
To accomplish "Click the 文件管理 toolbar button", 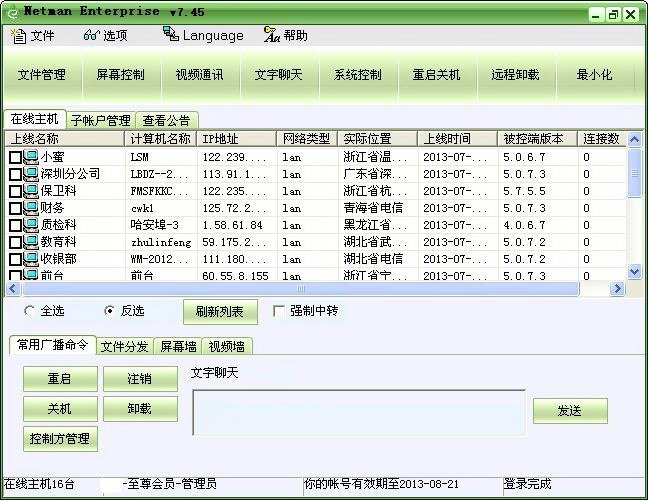I will click(42, 75).
